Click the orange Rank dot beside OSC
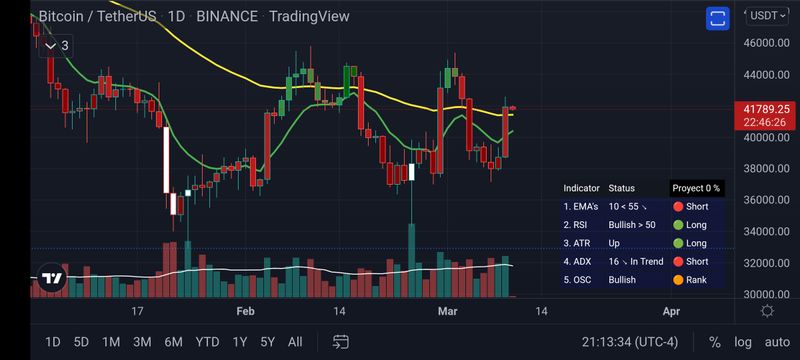 point(678,280)
